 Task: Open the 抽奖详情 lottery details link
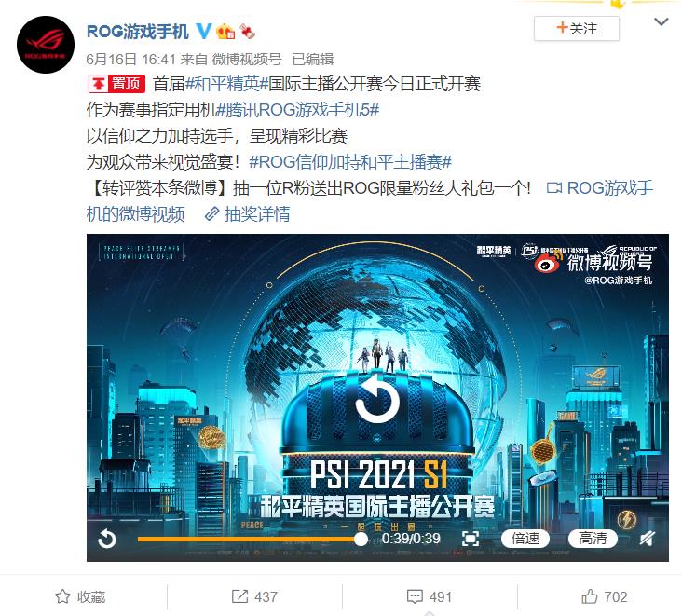coord(248,214)
